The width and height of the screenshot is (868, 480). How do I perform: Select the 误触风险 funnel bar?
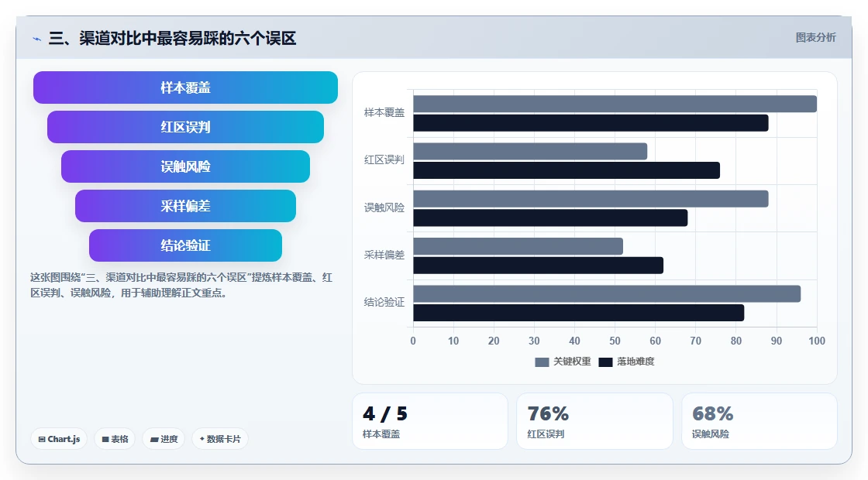(185, 166)
